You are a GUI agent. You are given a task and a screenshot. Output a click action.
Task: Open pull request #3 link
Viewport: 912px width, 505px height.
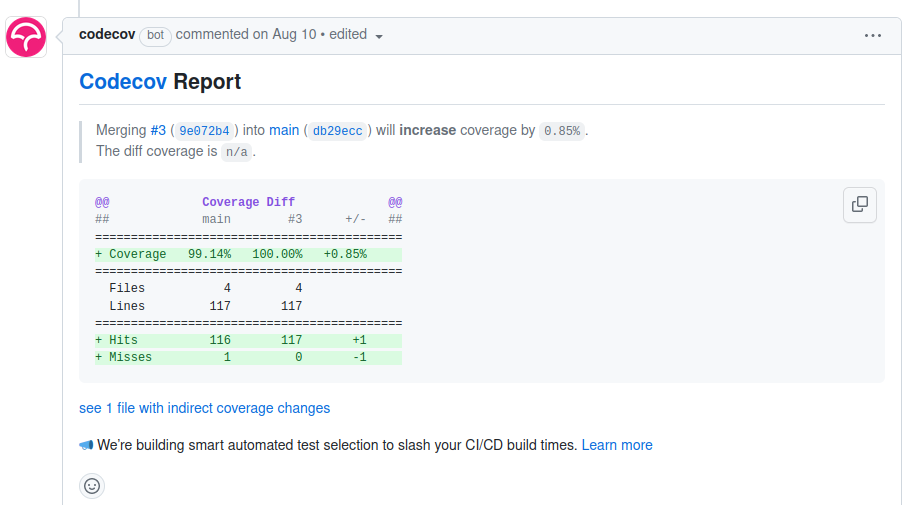(158, 130)
